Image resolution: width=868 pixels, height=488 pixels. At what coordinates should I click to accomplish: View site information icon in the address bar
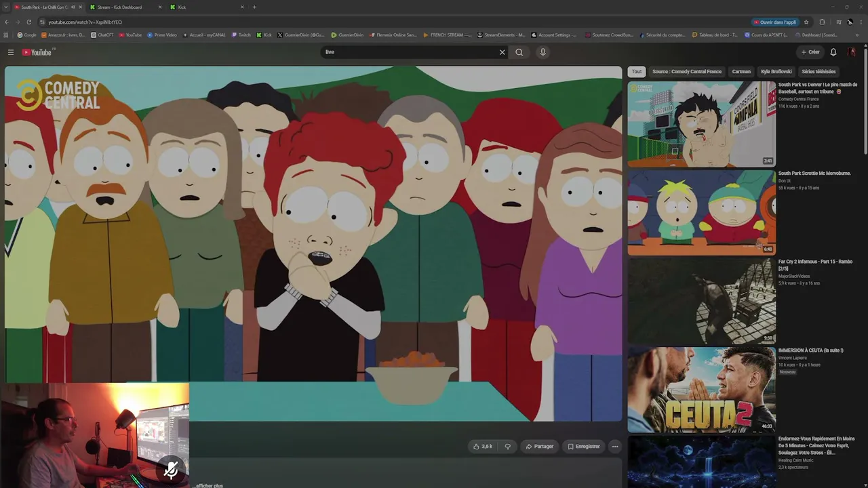click(43, 22)
